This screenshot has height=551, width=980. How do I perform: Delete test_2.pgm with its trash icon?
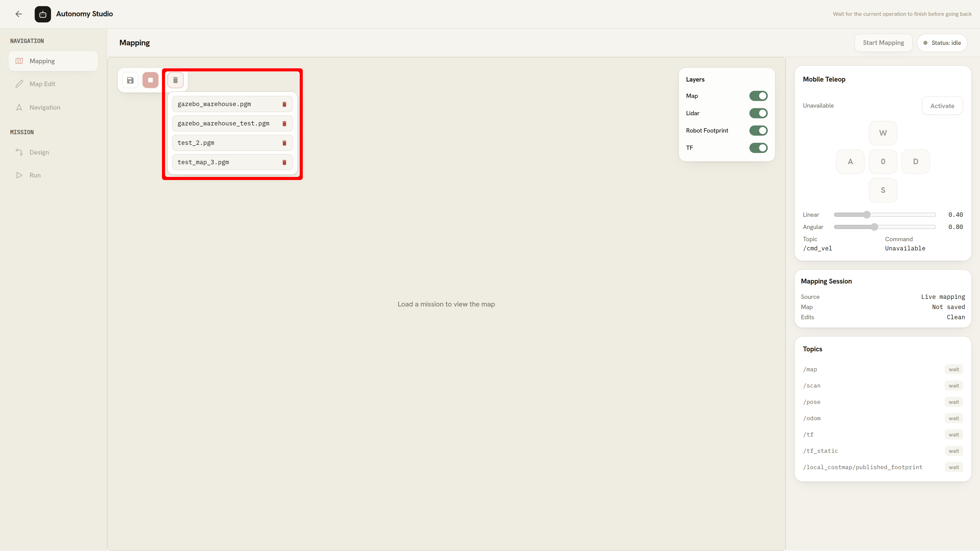tap(284, 143)
